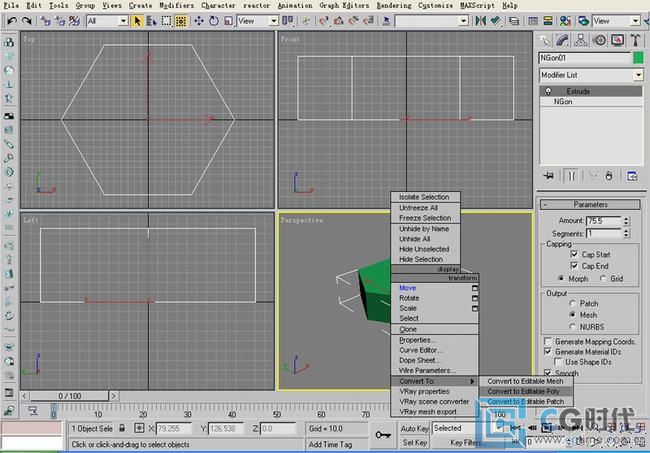
Task: Choose the Rectangular Selection Region tool
Action: pyautogui.click(x=166, y=21)
